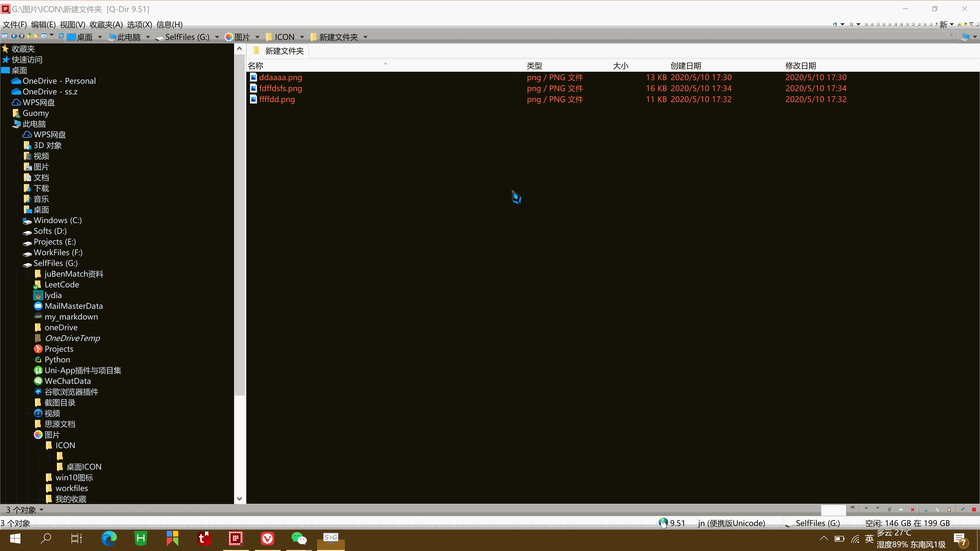Image resolution: width=980 pixels, height=551 pixels.
Task: Open dropdown arrow next to SelfFiles (G:)
Action: tap(217, 37)
